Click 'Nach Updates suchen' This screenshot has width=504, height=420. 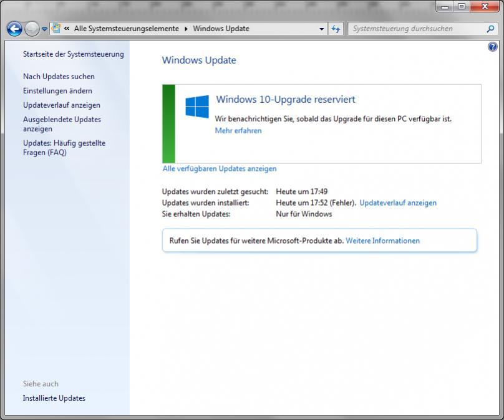59,77
